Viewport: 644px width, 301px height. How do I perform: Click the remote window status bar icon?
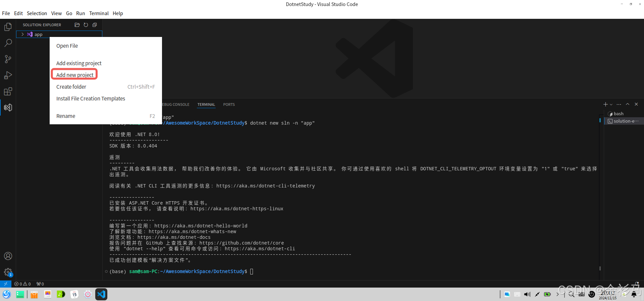6,284
